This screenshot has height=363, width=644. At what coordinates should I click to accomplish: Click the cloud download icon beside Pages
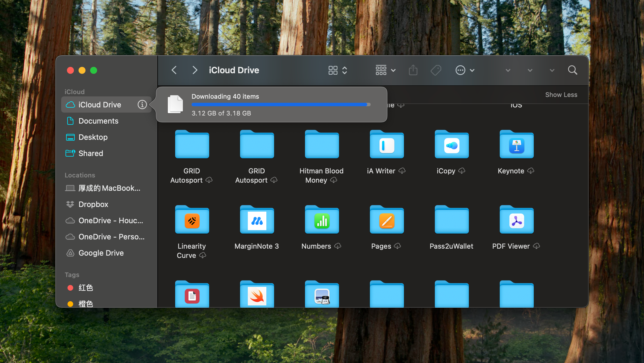(x=397, y=246)
